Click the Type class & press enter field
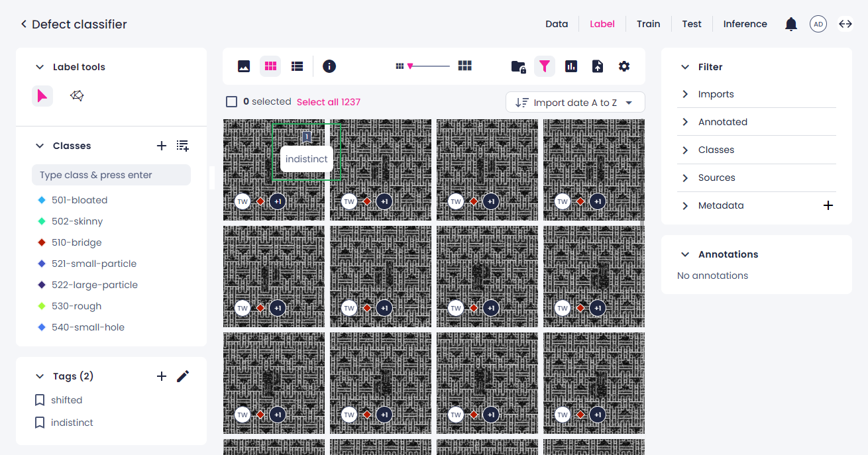 (x=111, y=175)
